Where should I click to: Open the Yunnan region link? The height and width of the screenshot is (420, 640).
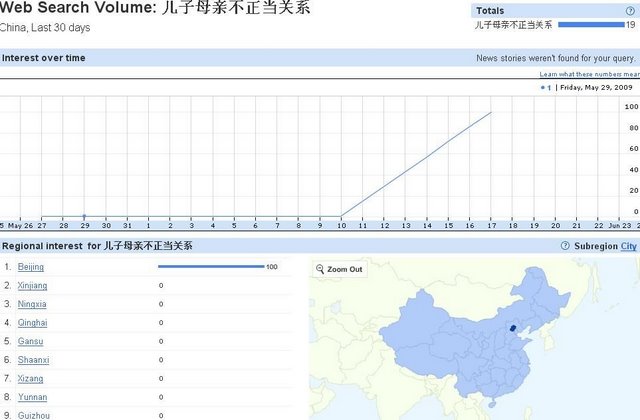point(32,397)
